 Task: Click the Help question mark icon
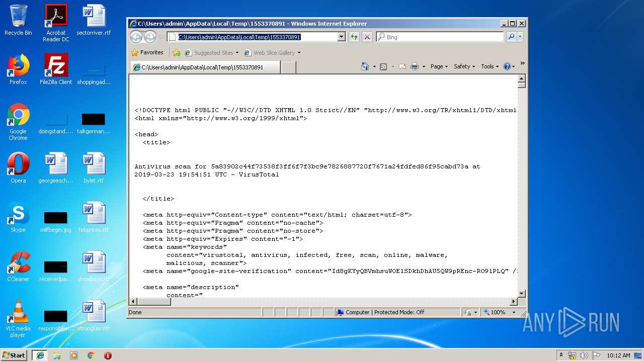(507, 66)
